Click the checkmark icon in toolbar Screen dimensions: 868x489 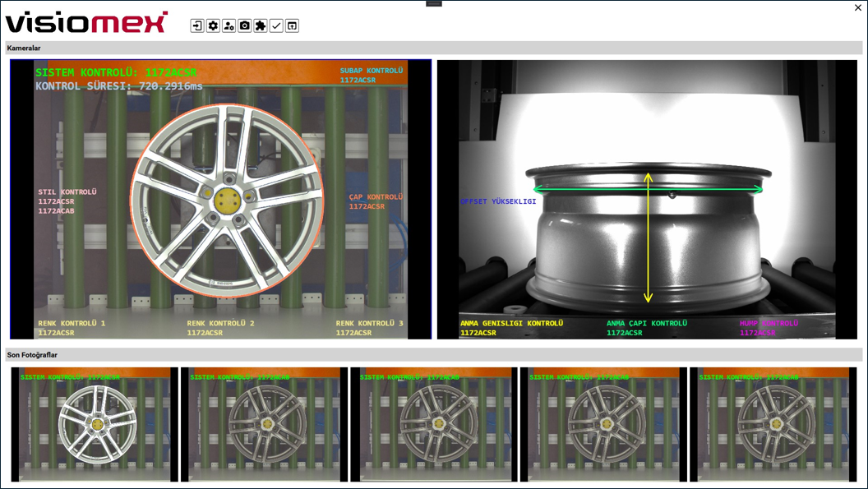click(276, 25)
